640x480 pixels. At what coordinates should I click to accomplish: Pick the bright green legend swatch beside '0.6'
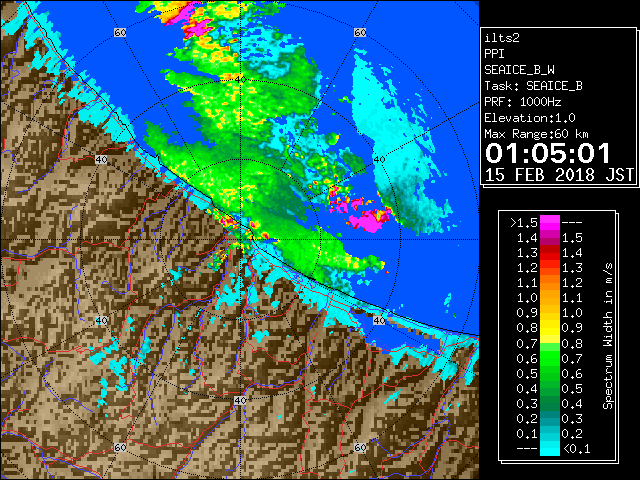pyautogui.click(x=550, y=358)
